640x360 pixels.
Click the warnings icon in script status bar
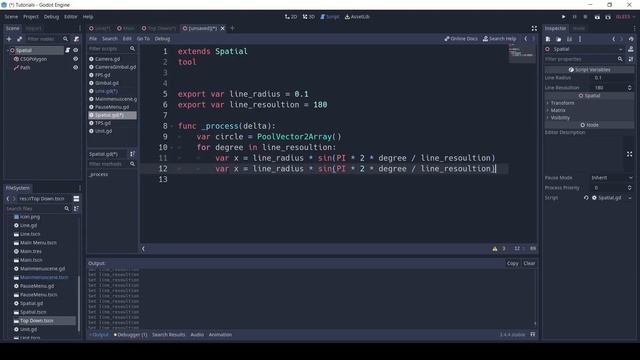point(495,249)
